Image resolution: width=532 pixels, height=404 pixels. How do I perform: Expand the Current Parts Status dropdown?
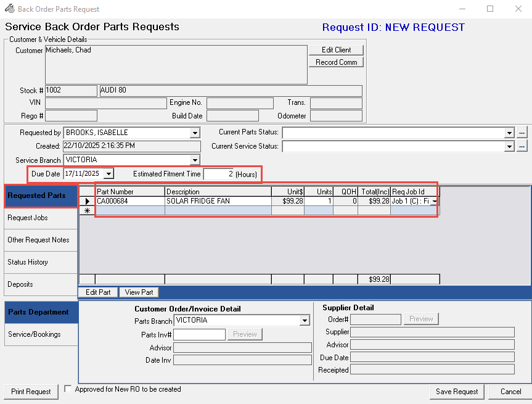coord(509,133)
